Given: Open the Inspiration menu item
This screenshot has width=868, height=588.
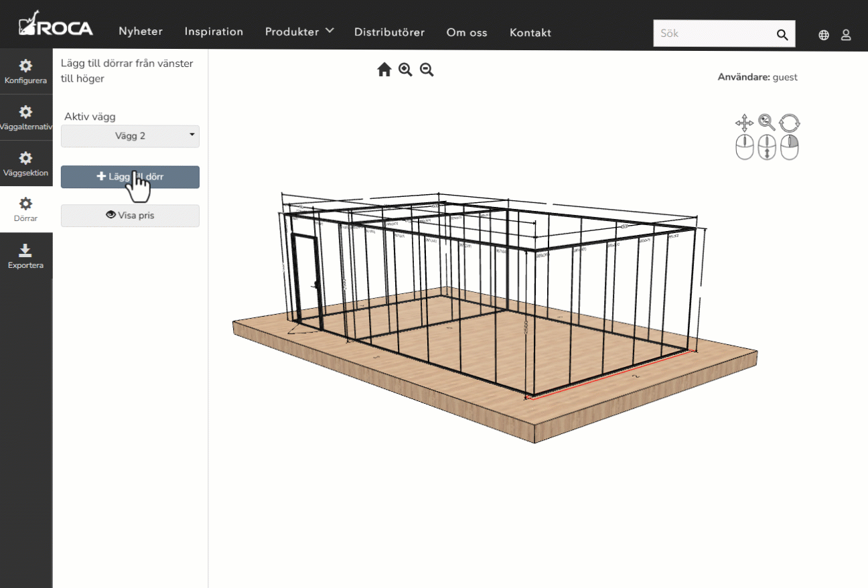Looking at the screenshot, I should pyautogui.click(x=214, y=32).
